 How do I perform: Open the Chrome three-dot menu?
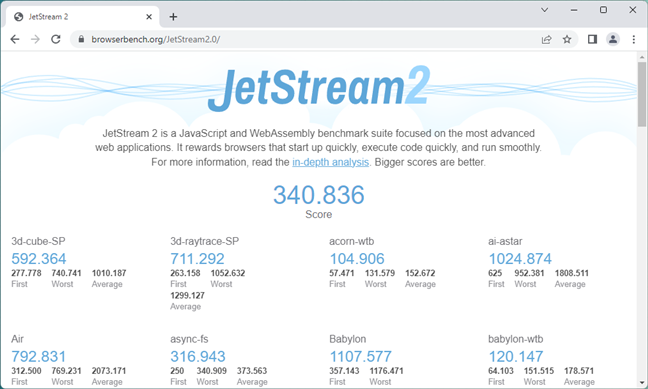(634, 39)
